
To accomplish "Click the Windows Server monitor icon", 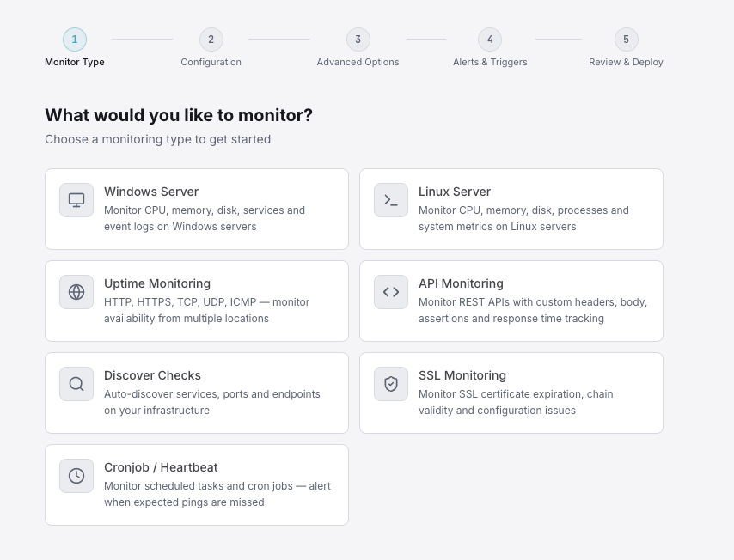I will 76,200.
